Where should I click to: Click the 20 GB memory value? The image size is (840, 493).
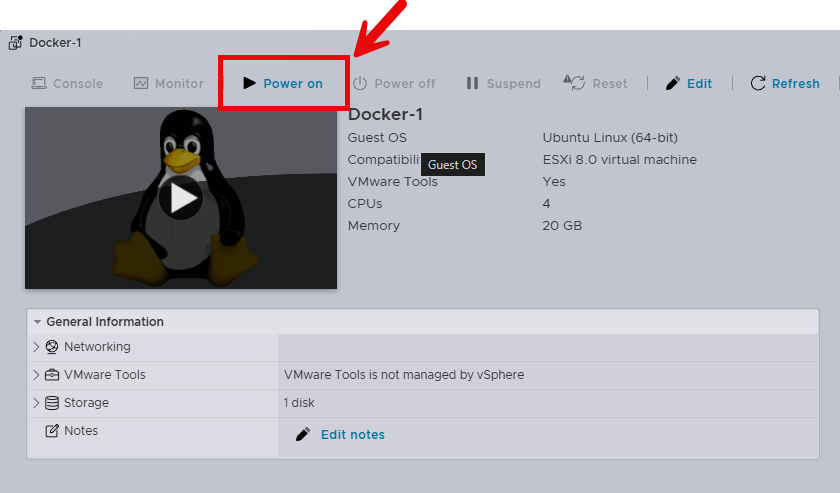[x=562, y=226]
